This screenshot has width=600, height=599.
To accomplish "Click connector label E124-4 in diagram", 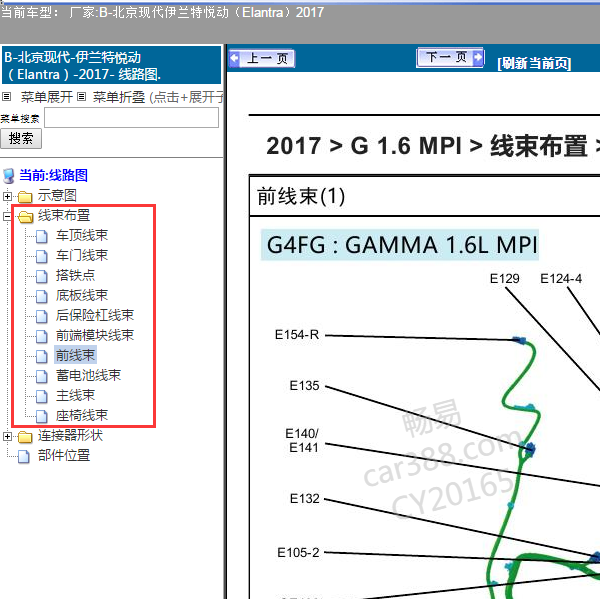I will pyautogui.click(x=561, y=278).
